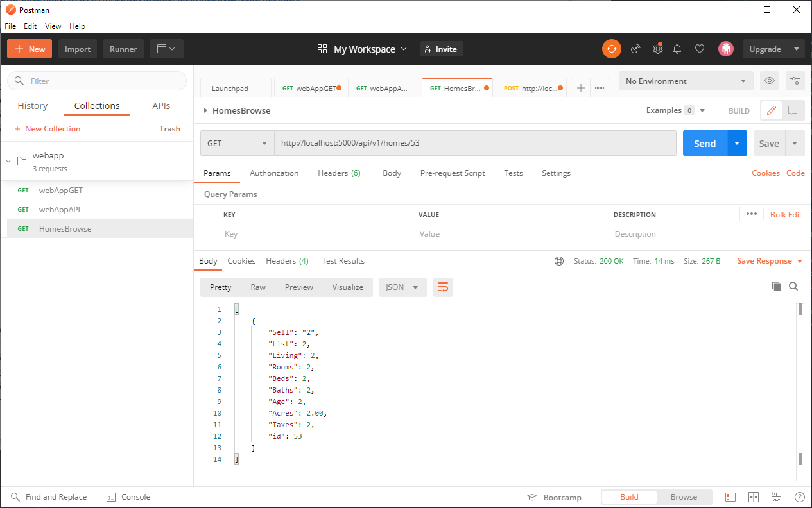Image resolution: width=812 pixels, height=508 pixels.
Task: Toggle word wrap icon in response
Action: tap(443, 287)
